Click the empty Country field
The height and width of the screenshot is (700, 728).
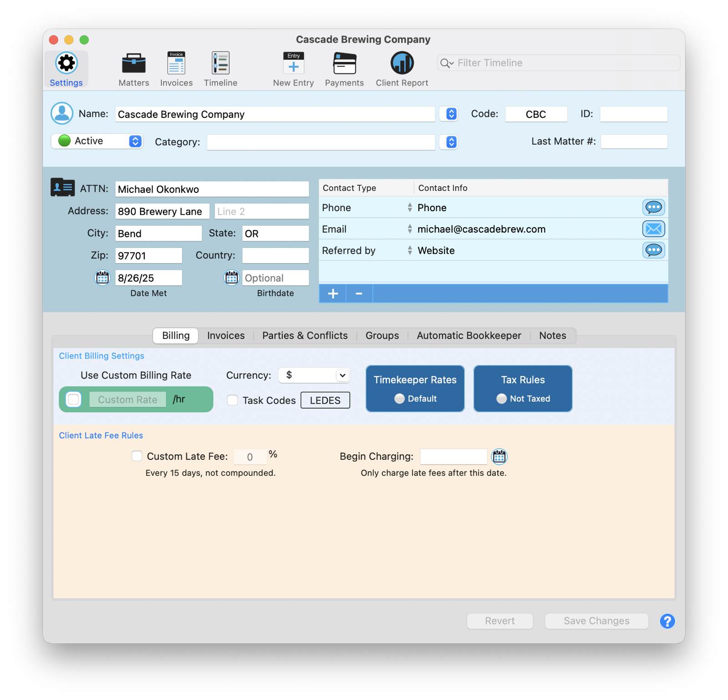click(x=275, y=256)
